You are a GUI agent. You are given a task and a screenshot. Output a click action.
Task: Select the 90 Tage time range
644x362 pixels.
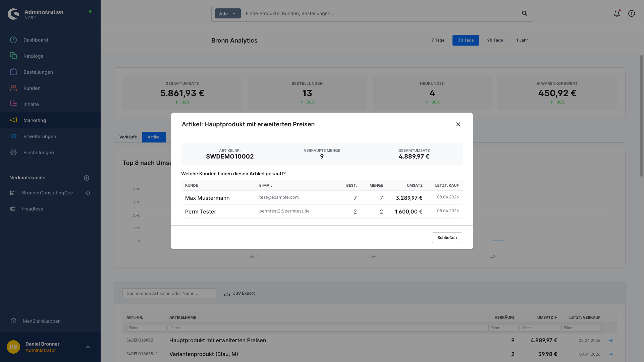pyautogui.click(x=495, y=40)
